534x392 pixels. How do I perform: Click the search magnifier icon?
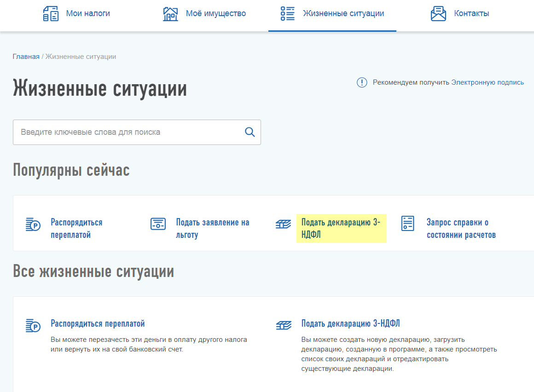tap(250, 132)
